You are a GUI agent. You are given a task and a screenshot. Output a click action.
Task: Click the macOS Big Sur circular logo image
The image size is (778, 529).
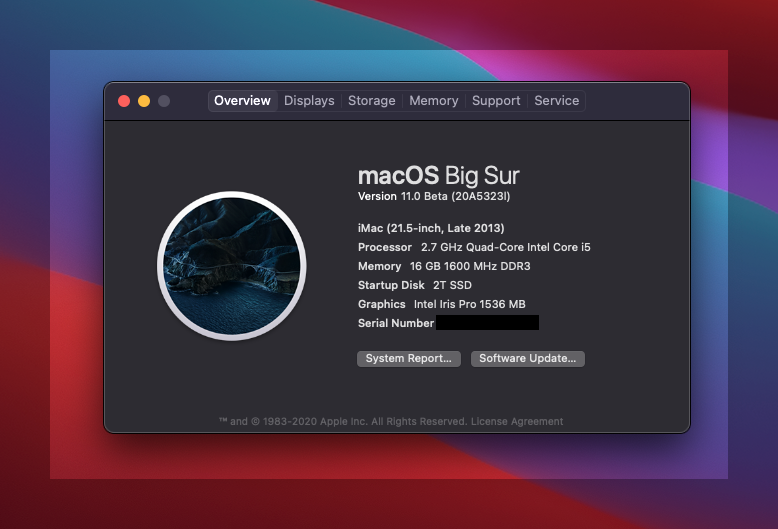point(232,266)
